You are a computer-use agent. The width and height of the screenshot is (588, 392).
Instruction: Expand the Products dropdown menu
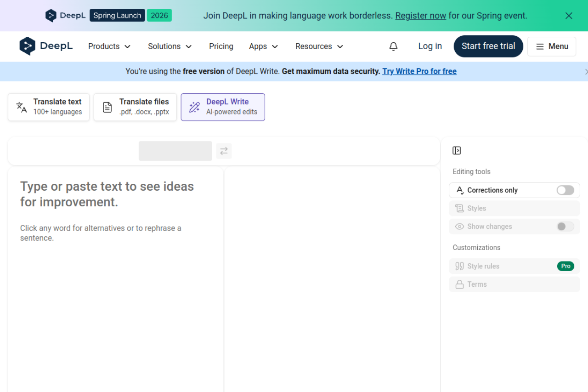pyautogui.click(x=109, y=46)
